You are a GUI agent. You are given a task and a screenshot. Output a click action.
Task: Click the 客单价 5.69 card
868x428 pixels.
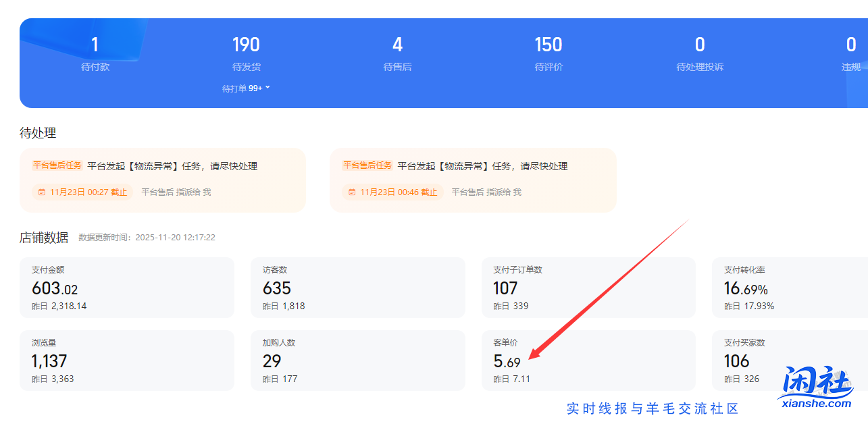click(588, 360)
